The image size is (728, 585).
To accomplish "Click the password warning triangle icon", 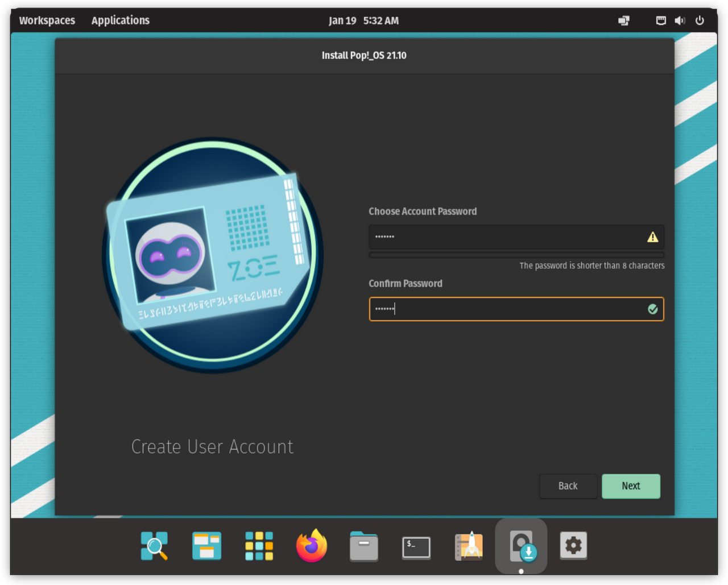I will (x=652, y=237).
